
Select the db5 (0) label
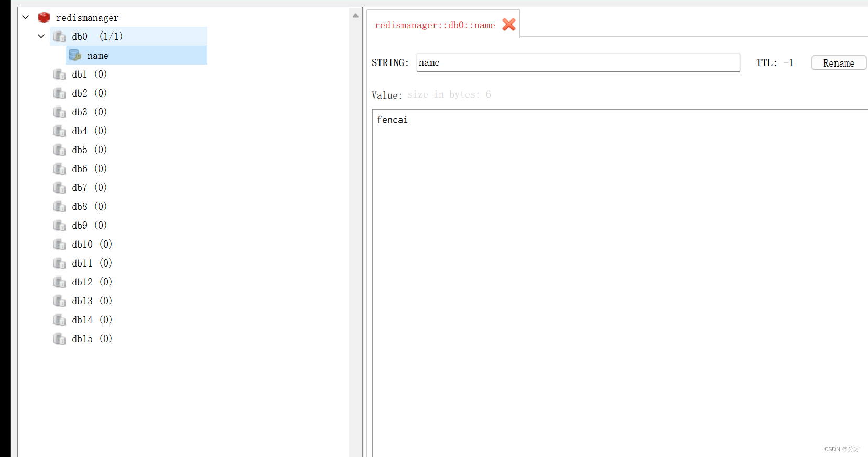coord(90,150)
